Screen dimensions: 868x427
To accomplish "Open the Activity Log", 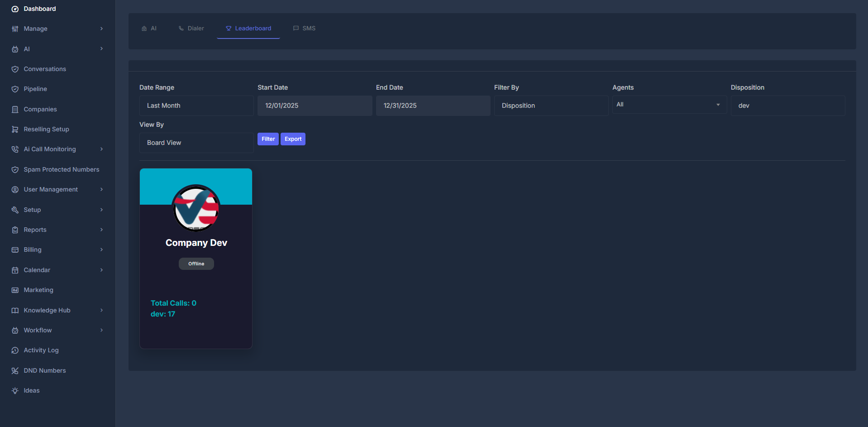I will (x=41, y=350).
